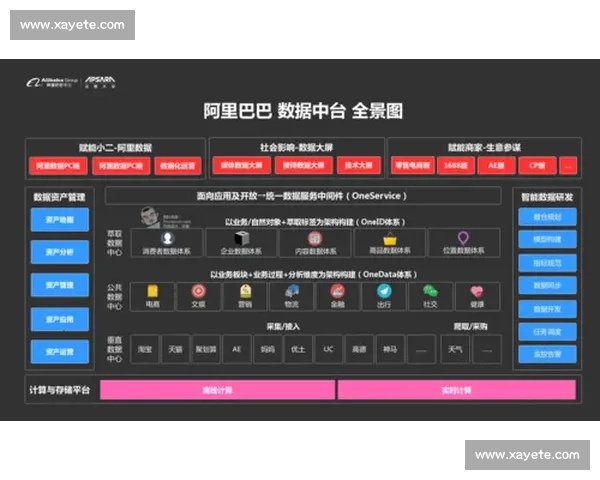Click the consumer data system person icon
Screen dimensions: 600x480
tap(167, 238)
